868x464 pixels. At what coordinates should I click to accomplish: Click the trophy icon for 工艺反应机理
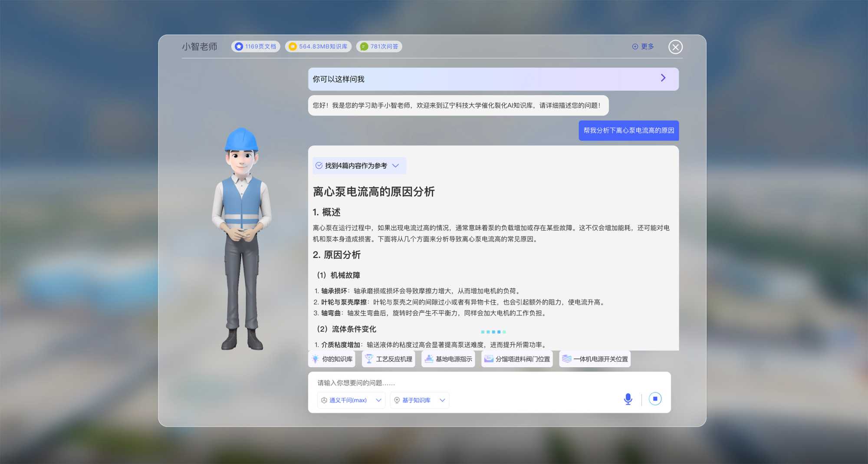point(369,359)
